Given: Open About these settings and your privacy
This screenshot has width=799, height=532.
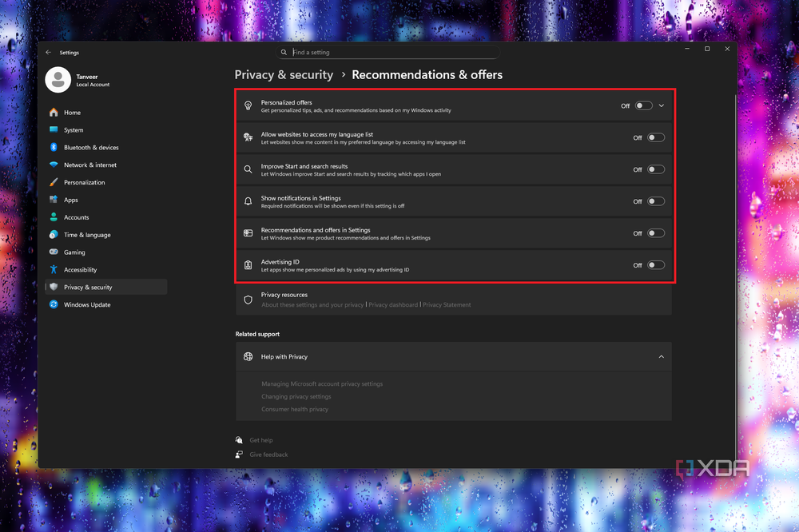Looking at the screenshot, I should [312, 304].
